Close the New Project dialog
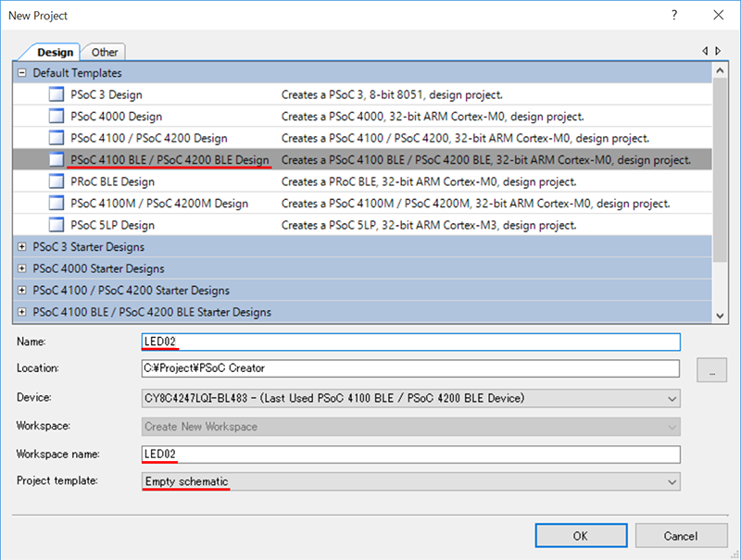Image resolution: width=741 pixels, height=560 pixels. coord(719,15)
